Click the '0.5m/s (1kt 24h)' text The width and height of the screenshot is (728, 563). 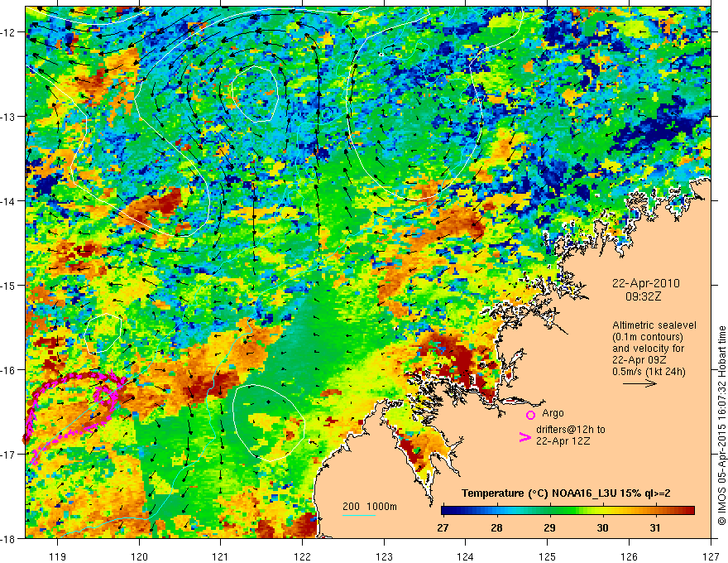pos(649,371)
